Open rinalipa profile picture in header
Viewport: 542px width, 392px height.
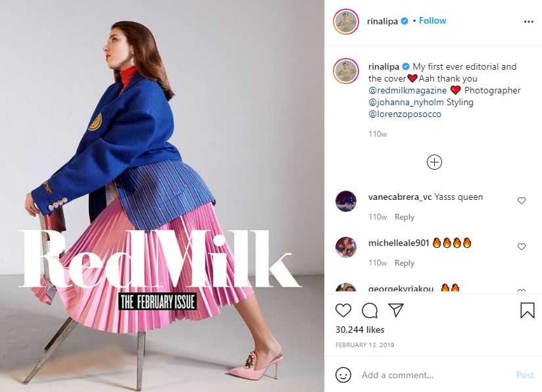coord(346,22)
